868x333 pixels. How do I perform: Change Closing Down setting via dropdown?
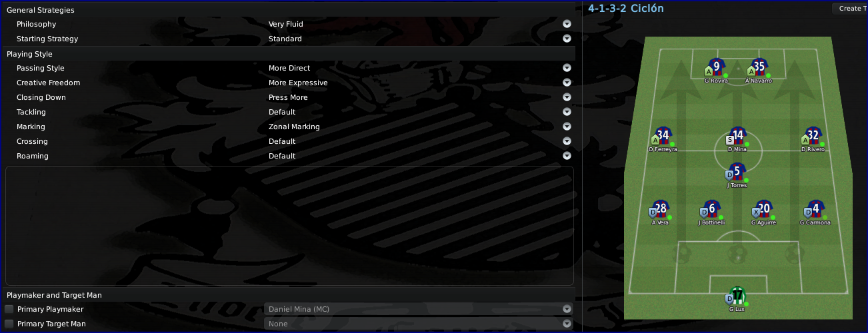click(x=567, y=97)
